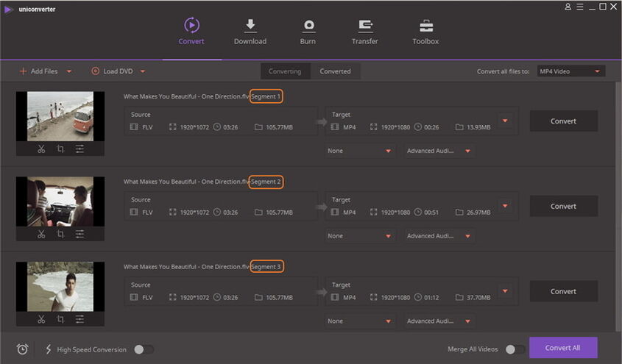Click the Segment 3 source folder icon
The width and height of the screenshot is (622, 364).
pos(258,298)
